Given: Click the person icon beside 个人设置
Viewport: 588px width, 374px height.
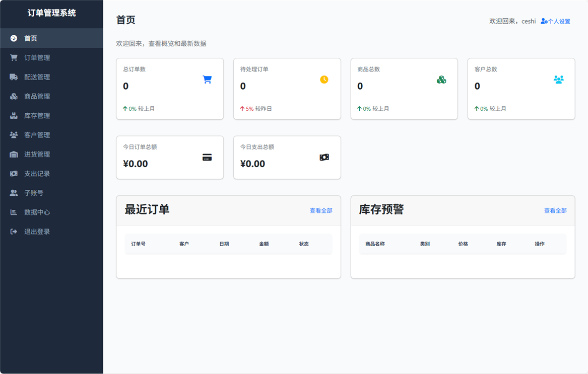Looking at the screenshot, I should pyautogui.click(x=543, y=21).
